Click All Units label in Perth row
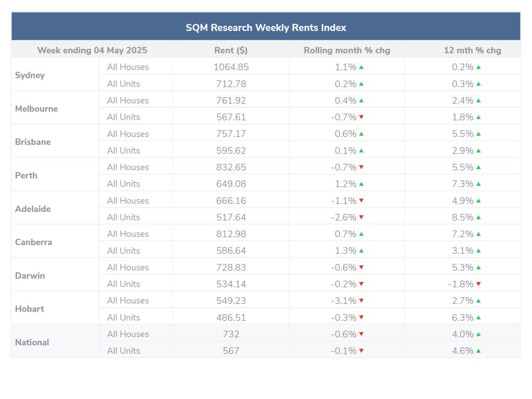This screenshot has width=532, height=399. point(124,184)
